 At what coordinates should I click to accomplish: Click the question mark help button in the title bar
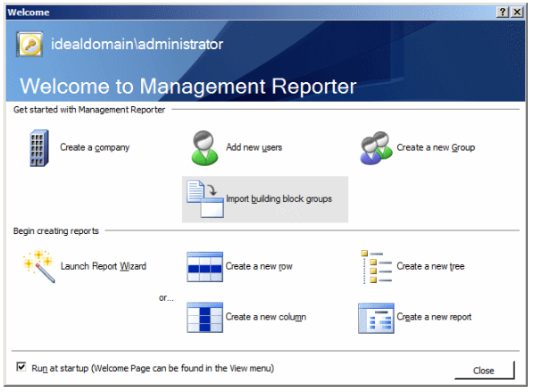coord(502,13)
